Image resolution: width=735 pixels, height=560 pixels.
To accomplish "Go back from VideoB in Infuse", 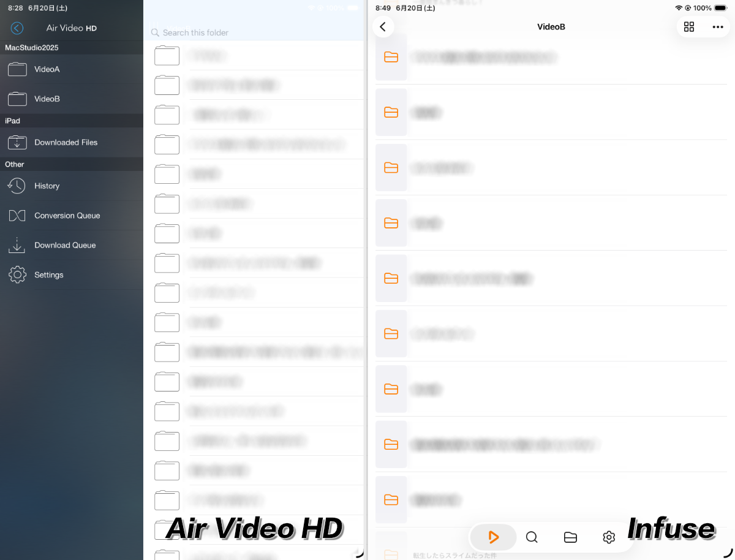I will tap(383, 27).
